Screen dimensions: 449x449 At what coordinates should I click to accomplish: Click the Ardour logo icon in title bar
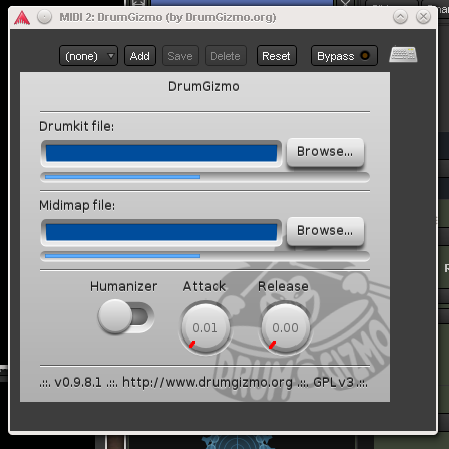tap(22, 18)
